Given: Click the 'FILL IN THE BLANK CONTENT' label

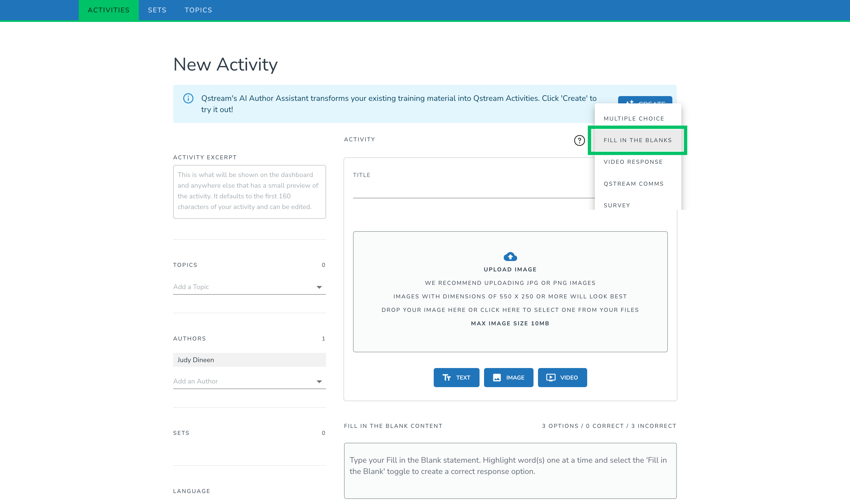Looking at the screenshot, I should [x=393, y=426].
